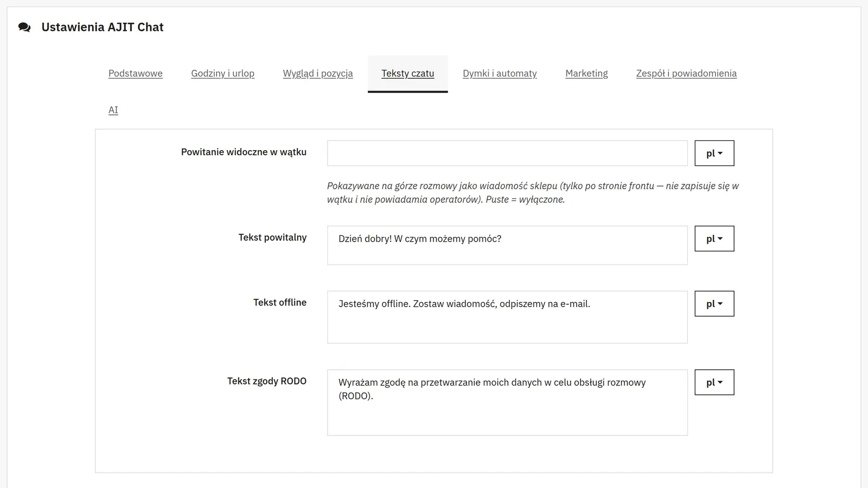Click inside the Tekst offline text area
This screenshot has height=488, width=868.
point(507,317)
